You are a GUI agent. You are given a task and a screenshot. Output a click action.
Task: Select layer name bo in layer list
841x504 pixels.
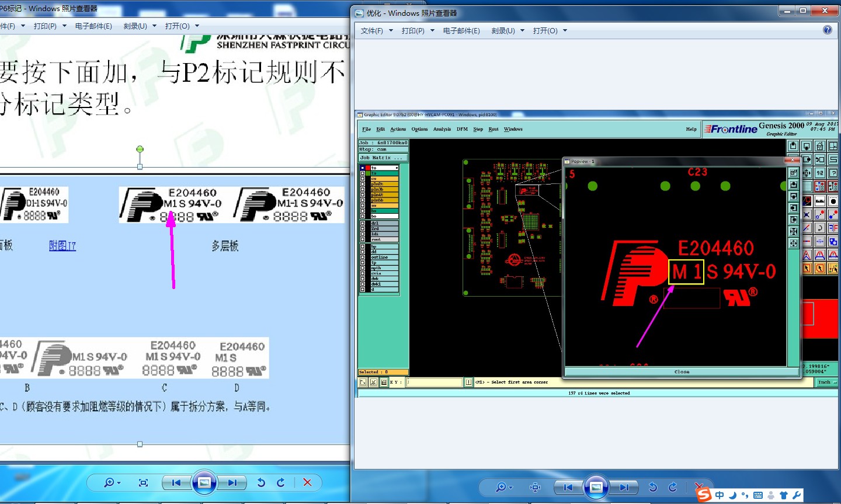point(384,216)
